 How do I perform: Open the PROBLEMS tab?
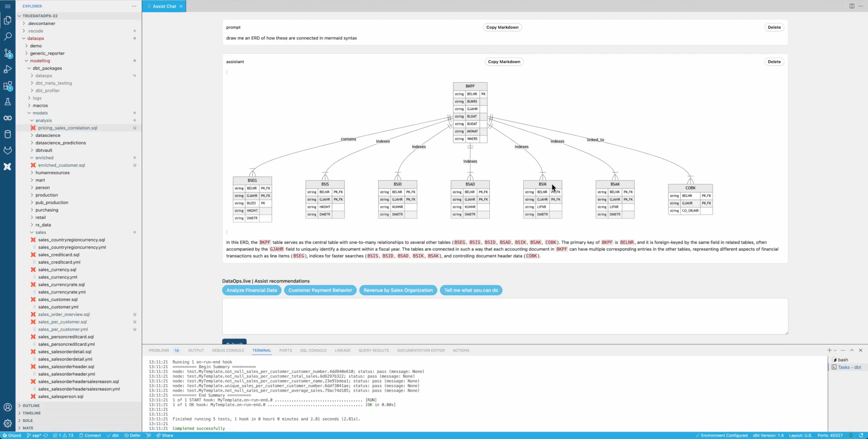[x=159, y=350]
